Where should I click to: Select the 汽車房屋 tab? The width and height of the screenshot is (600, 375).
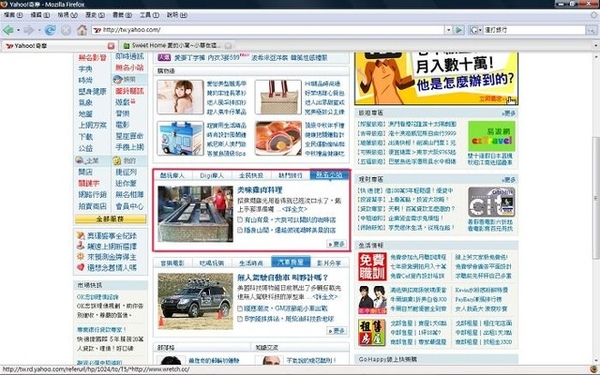pyautogui.click(x=290, y=262)
